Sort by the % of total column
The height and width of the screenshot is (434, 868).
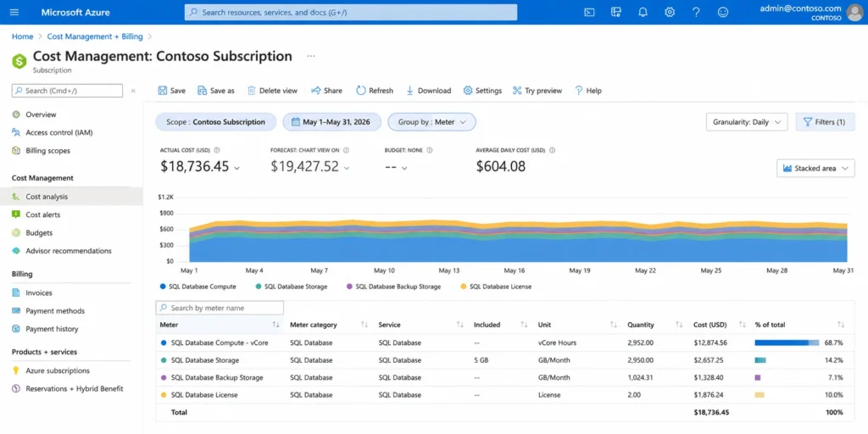click(841, 325)
